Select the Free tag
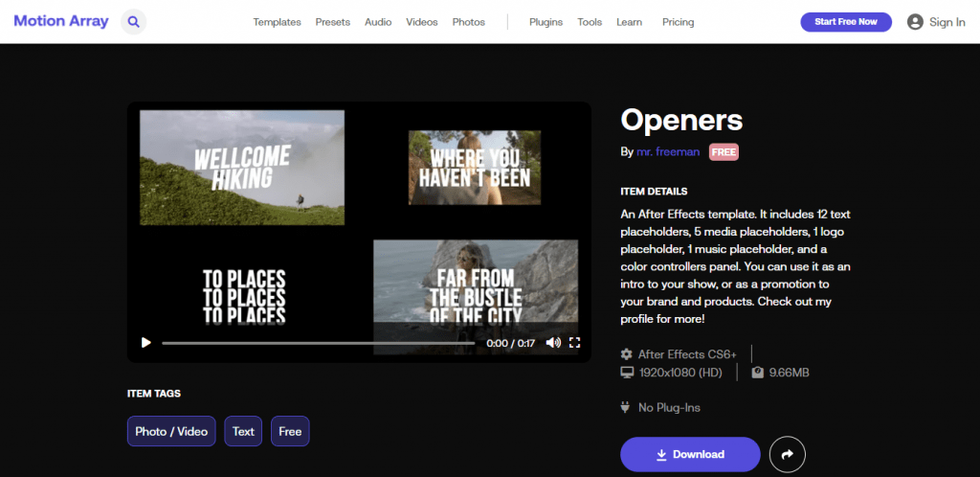The height and width of the screenshot is (477, 980). pos(290,431)
